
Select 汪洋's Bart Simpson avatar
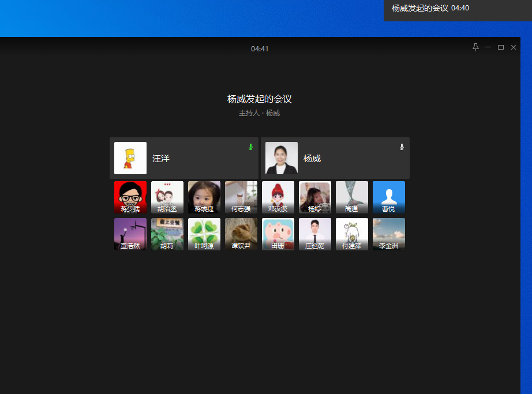click(130, 158)
